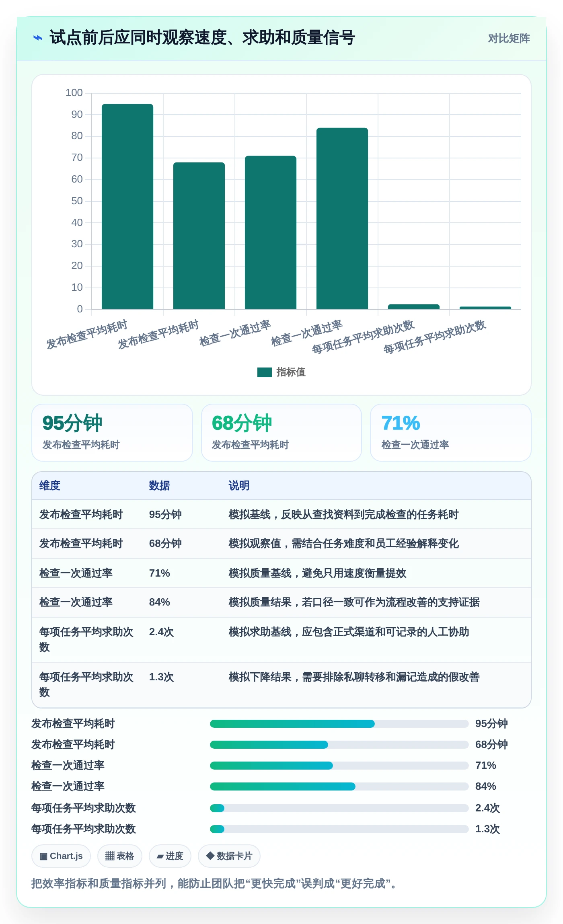Click the 进度 chip

point(170,856)
